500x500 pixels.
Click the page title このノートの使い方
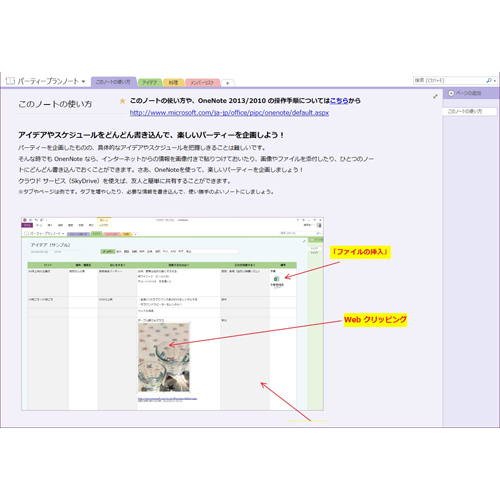tap(55, 104)
